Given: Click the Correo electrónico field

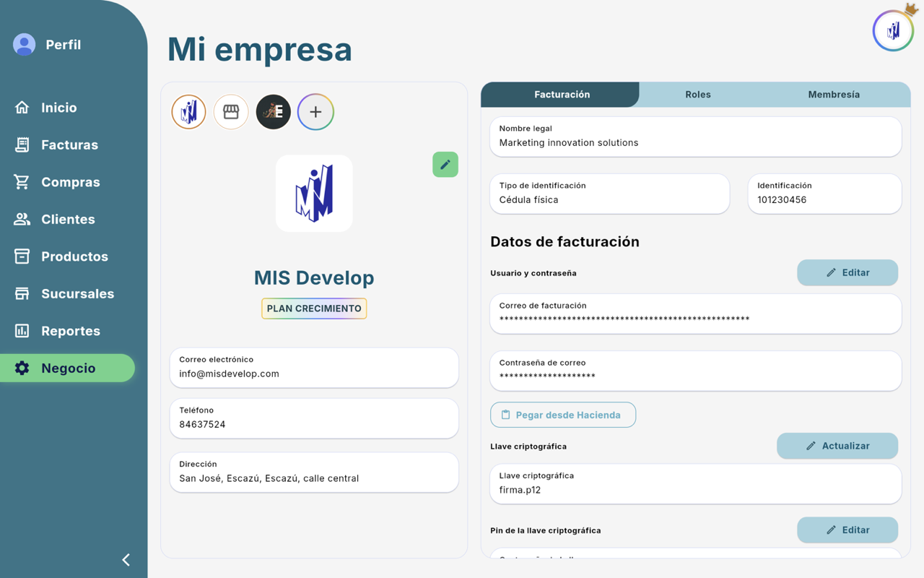Looking at the screenshot, I should pyautogui.click(x=314, y=367).
